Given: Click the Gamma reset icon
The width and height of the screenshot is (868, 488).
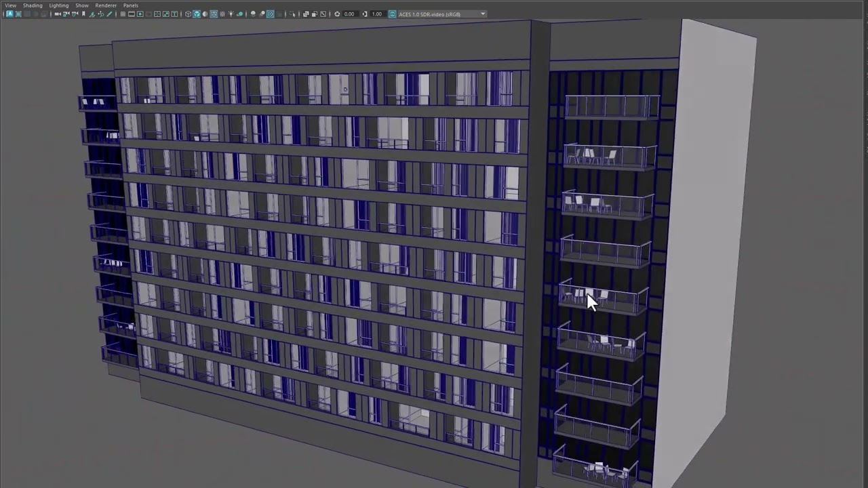Looking at the screenshot, I should click(x=365, y=14).
